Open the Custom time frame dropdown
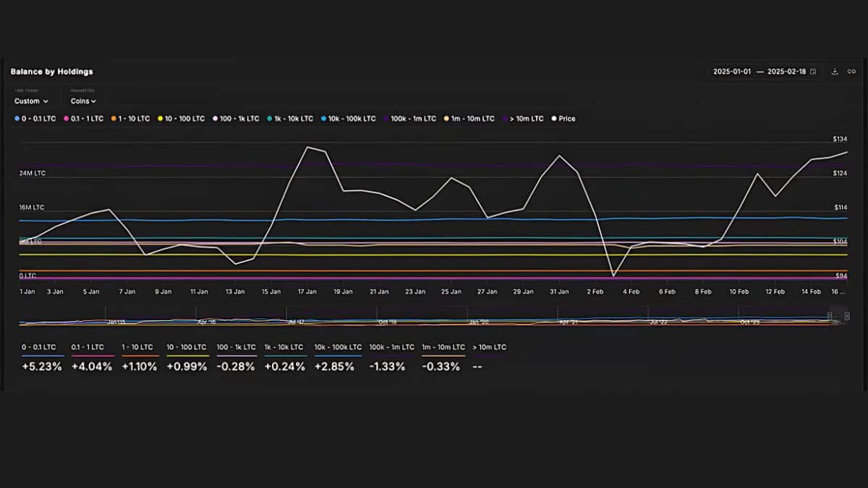 coord(31,101)
